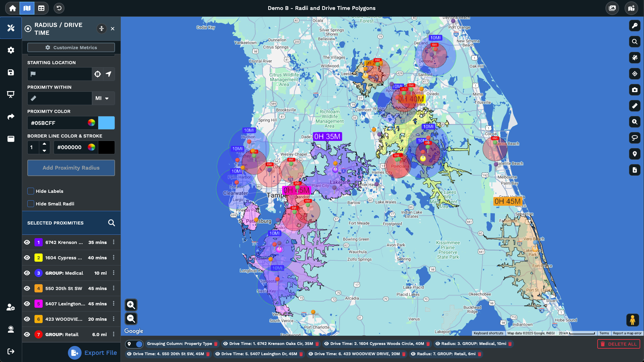This screenshot has width=644, height=362.
Task: Click the Add Proximity Radius button
Action: pyautogui.click(x=71, y=168)
